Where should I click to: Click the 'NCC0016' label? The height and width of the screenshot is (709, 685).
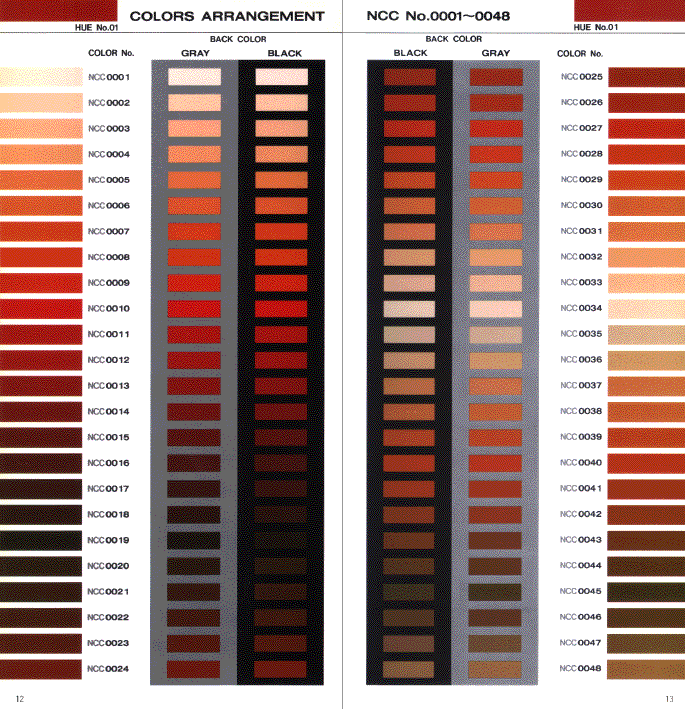(109, 463)
